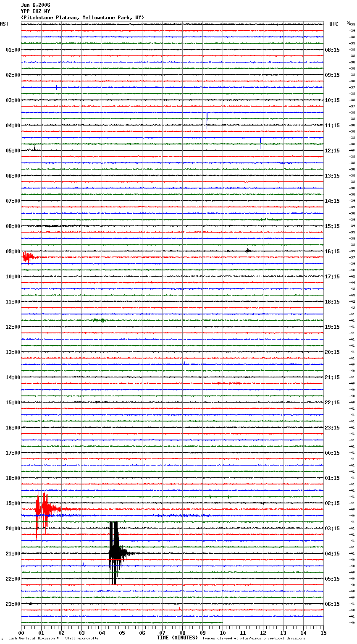The width and height of the screenshot is (357, 644).
Task: Select the 01:00 MST time label
Action: [x=13, y=50]
